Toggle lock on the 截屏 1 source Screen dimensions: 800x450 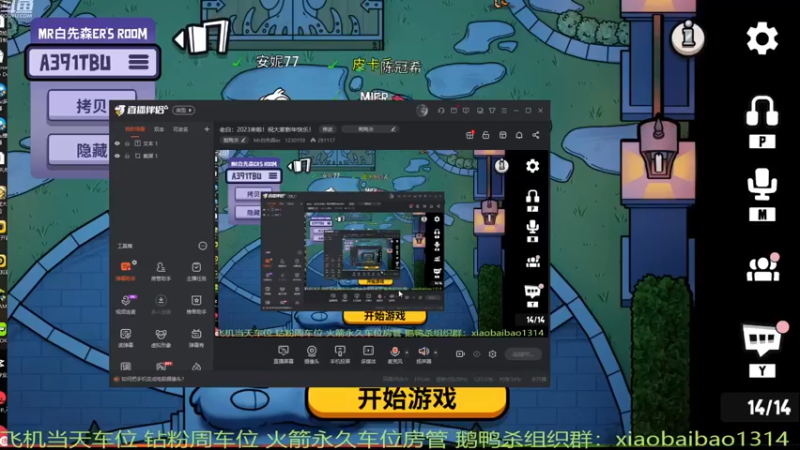pos(127,156)
